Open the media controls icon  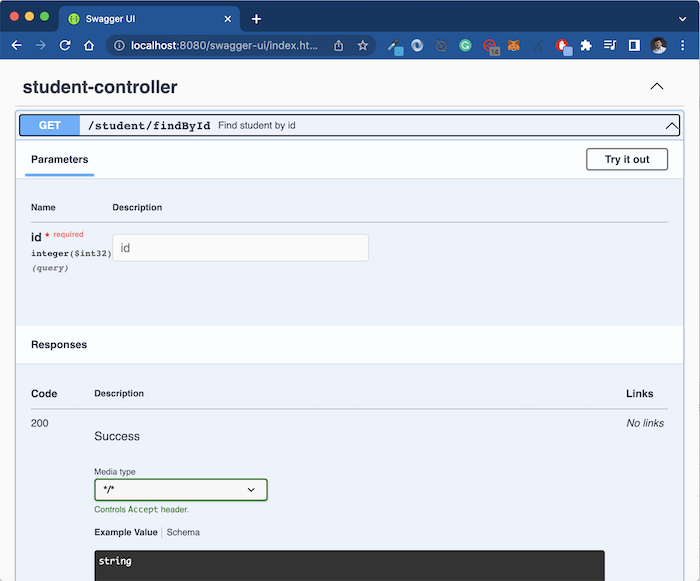(x=610, y=45)
